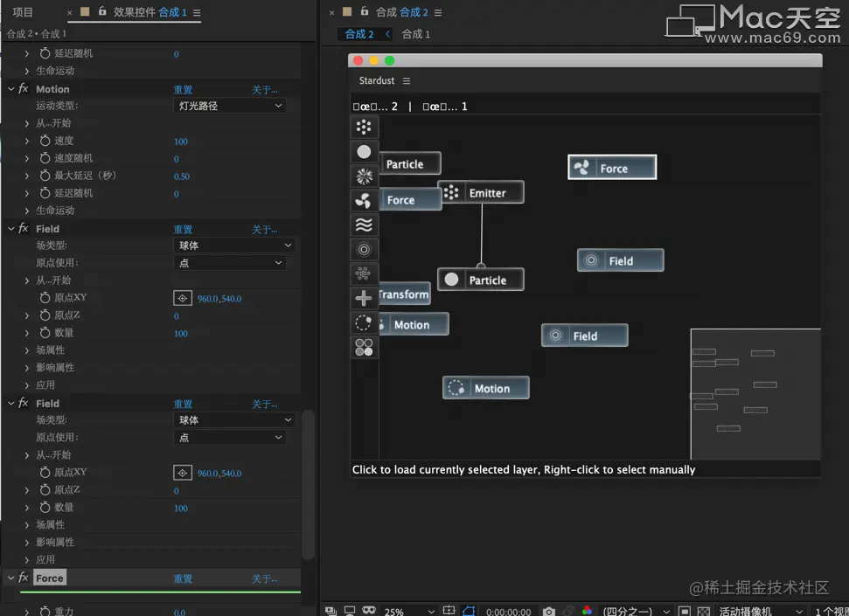This screenshot has height=616, width=849.
Task: Select the dashed-circle Motion tool in sidebar
Action: (364, 322)
